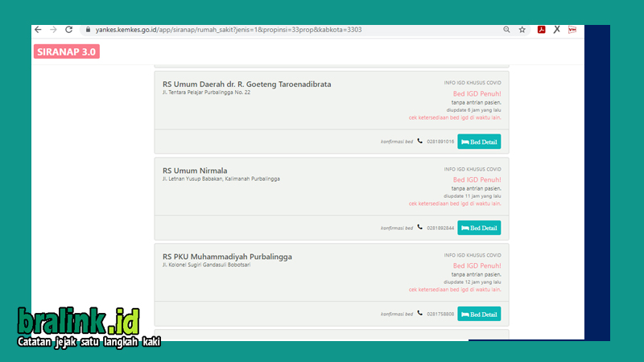Call phone number 0281891016

[x=440, y=142]
